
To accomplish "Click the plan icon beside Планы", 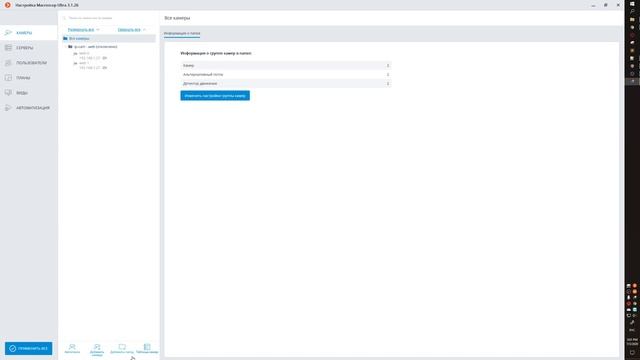I will (x=8, y=78).
